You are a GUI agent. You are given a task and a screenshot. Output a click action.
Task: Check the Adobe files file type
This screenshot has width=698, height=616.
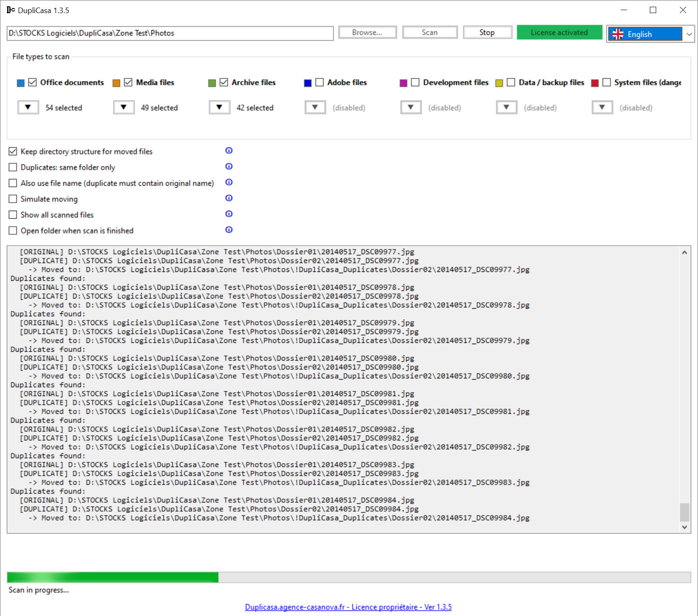tap(319, 82)
